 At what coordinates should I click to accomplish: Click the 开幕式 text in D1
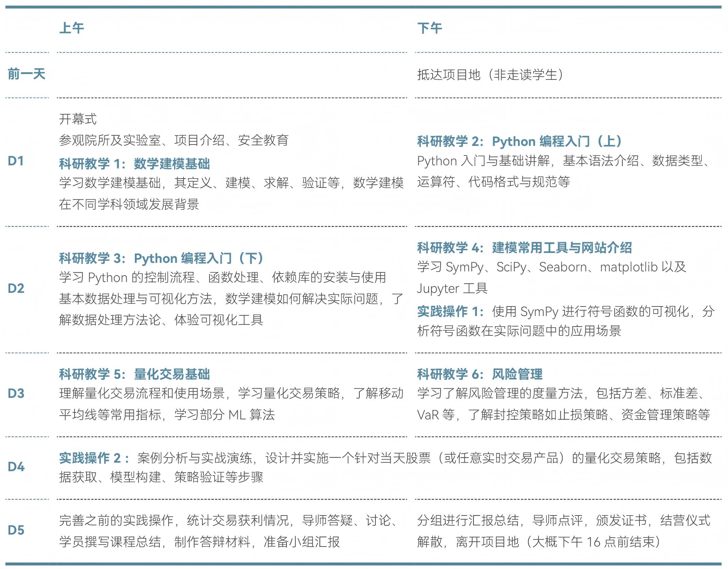78,119
